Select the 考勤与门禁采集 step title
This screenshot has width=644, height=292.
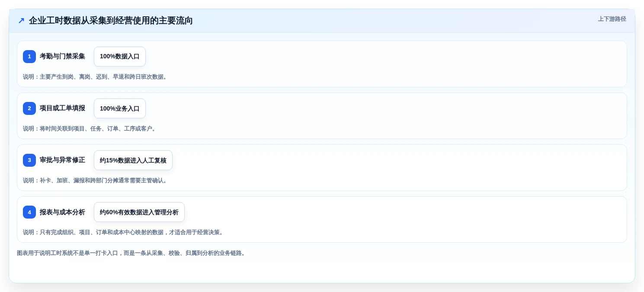[x=62, y=57]
